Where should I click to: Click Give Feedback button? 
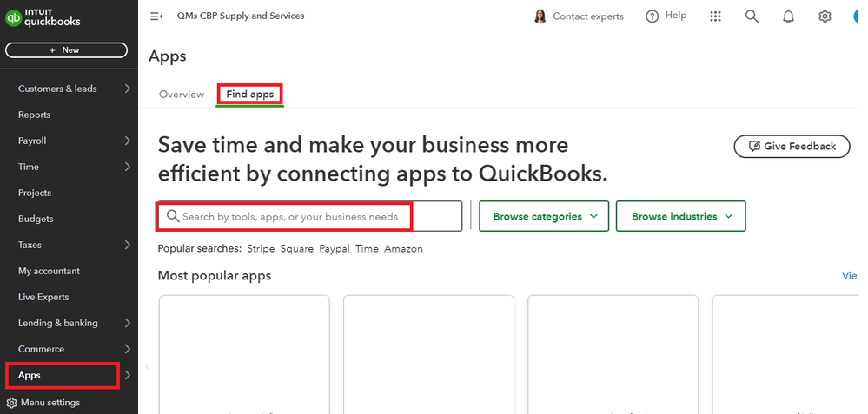(792, 147)
